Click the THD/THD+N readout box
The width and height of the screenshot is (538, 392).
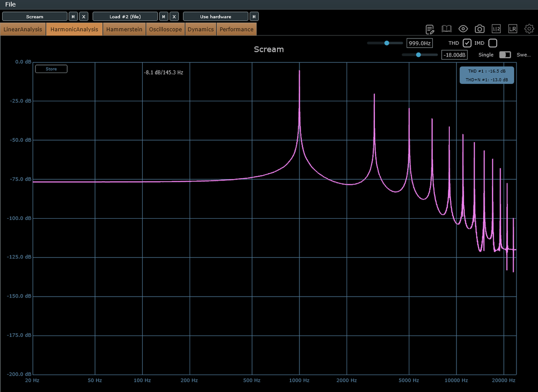[487, 75]
